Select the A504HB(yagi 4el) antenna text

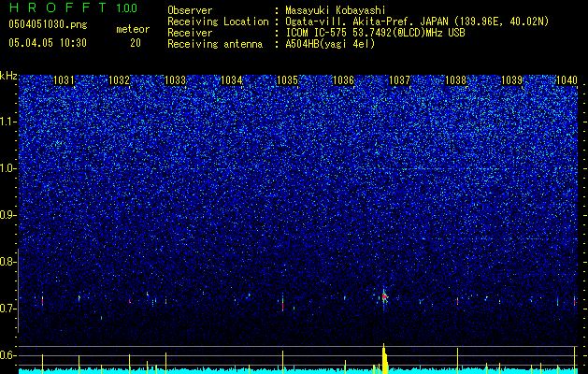[330, 44]
